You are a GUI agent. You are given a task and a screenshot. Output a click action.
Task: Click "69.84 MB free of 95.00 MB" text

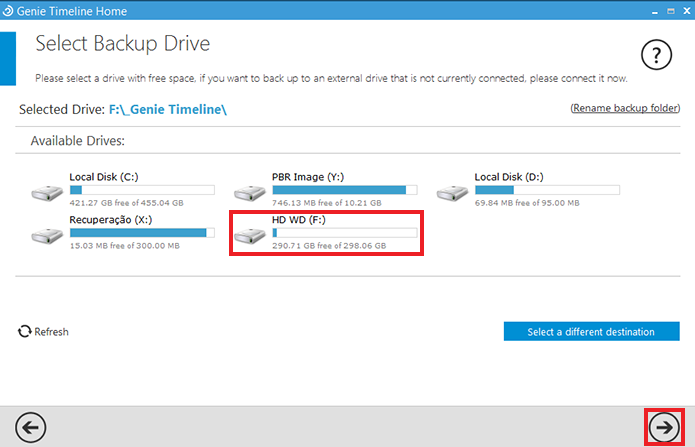click(527, 203)
